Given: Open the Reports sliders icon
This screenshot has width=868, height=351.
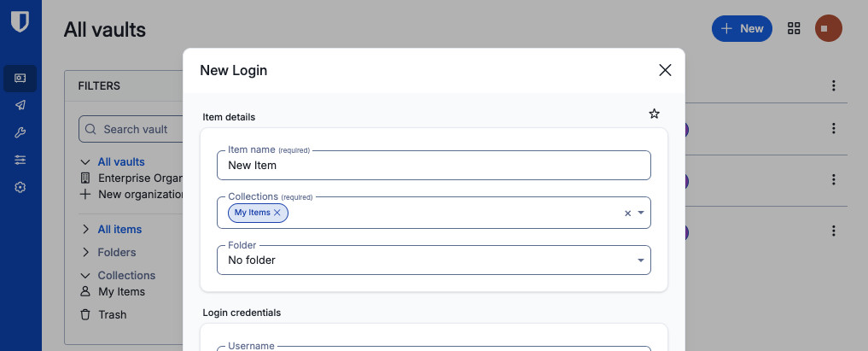Looking at the screenshot, I should pyautogui.click(x=20, y=160).
